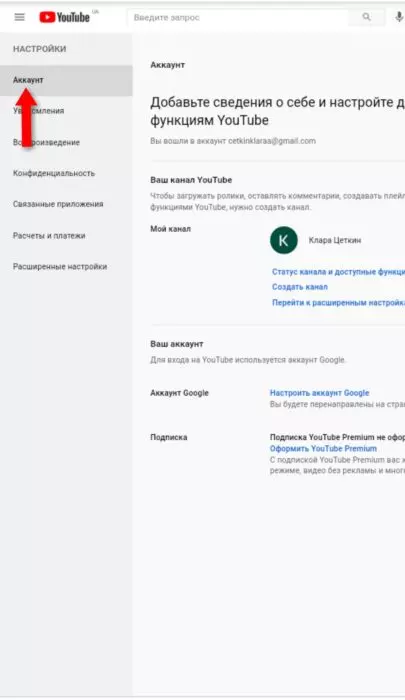Click 'Перейти к расширенным настройкам' link
The width and height of the screenshot is (405, 700).
tap(338, 302)
